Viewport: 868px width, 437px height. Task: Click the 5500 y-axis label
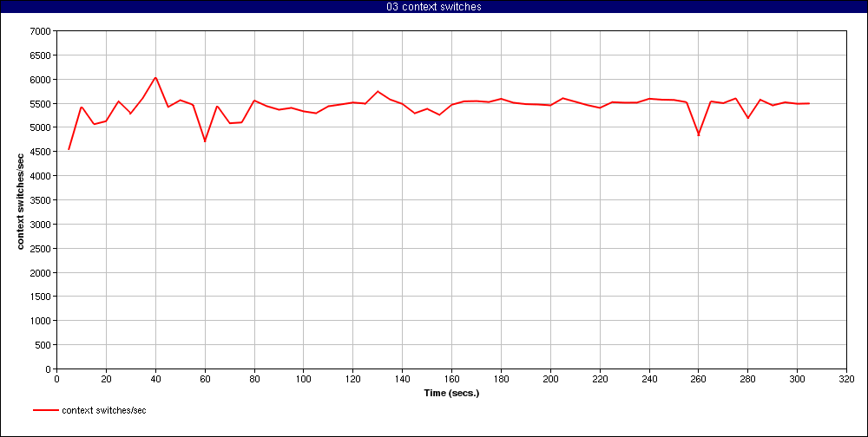pos(42,104)
